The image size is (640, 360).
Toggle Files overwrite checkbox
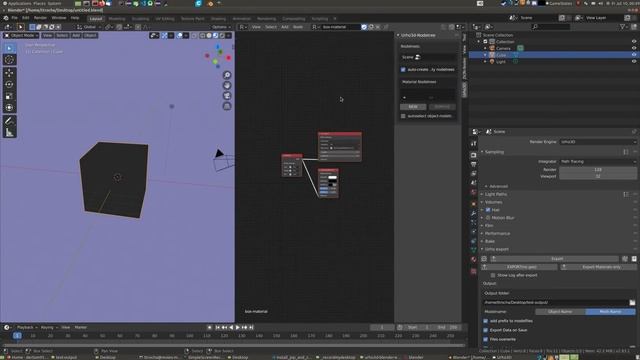[486, 339]
